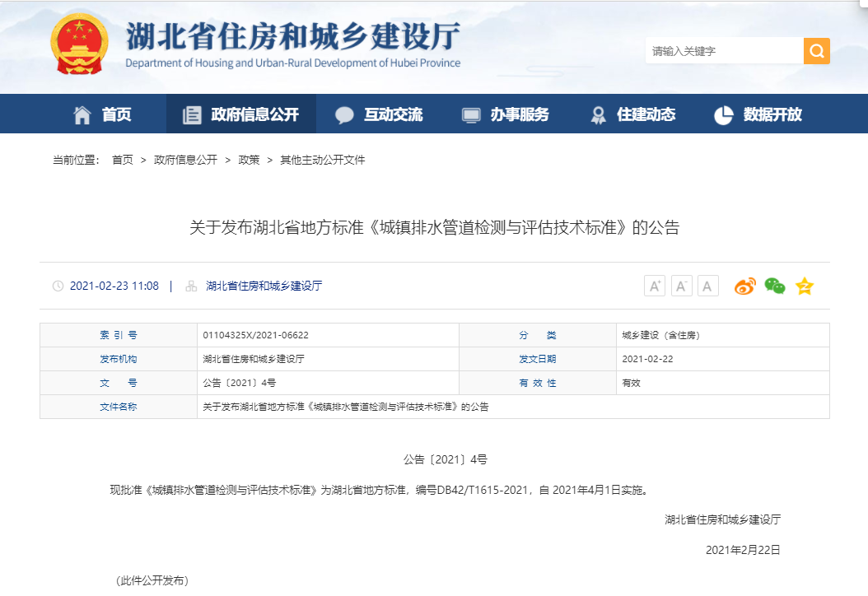Image resolution: width=868 pixels, height=596 pixels.
Task: Click 政策 in the breadcrumb
Action: (x=249, y=160)
